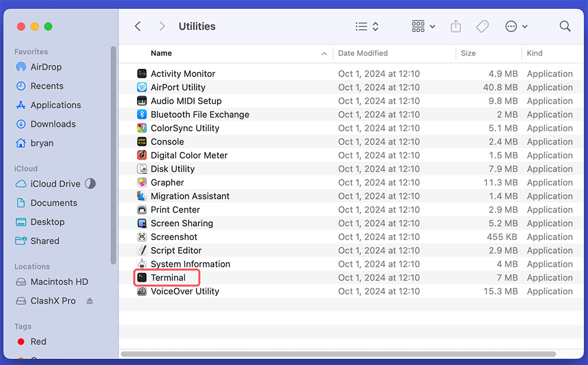Click the back navigation arrow
588x365 pixels.
(138, 26)
